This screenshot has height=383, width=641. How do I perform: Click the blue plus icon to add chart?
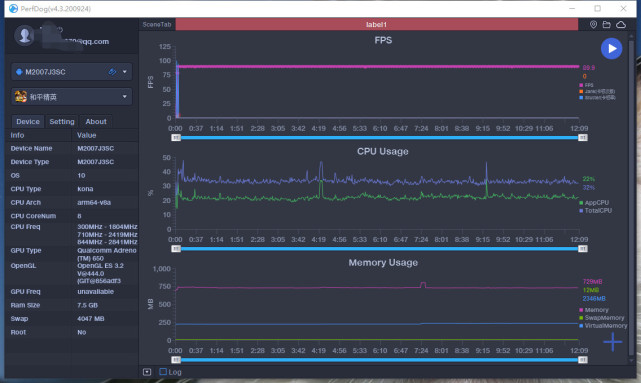pos(612,342)
